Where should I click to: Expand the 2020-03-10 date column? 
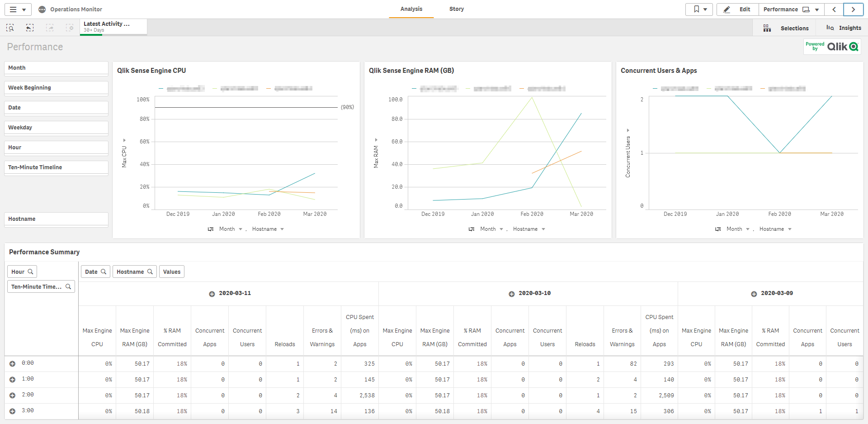point(511,294)
